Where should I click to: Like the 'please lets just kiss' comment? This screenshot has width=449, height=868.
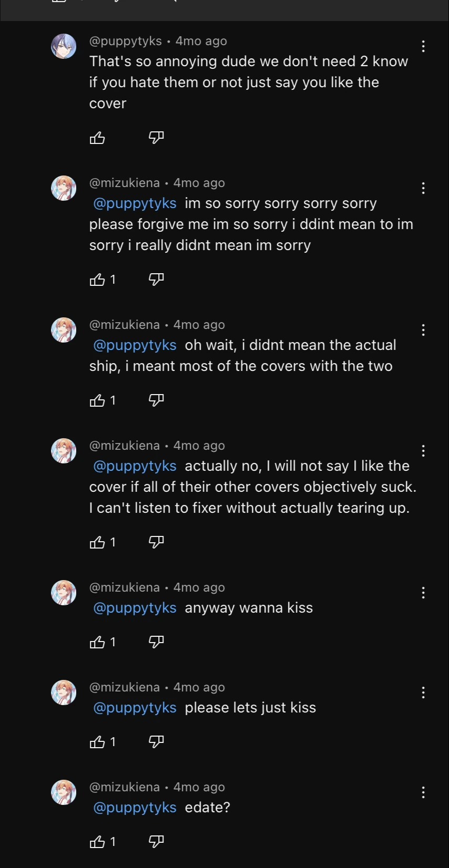click(x=98, y=742)
